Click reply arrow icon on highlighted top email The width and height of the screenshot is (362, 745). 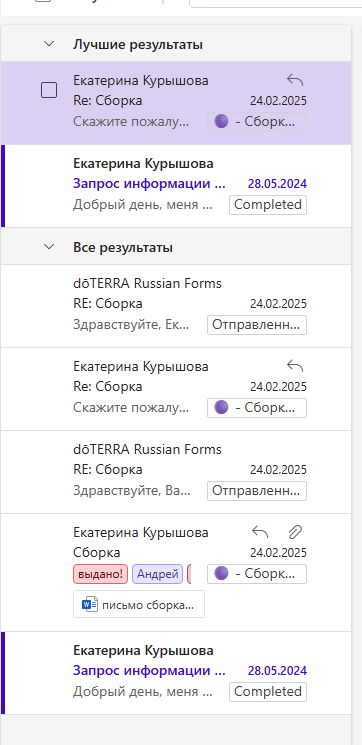coord(295,80)
